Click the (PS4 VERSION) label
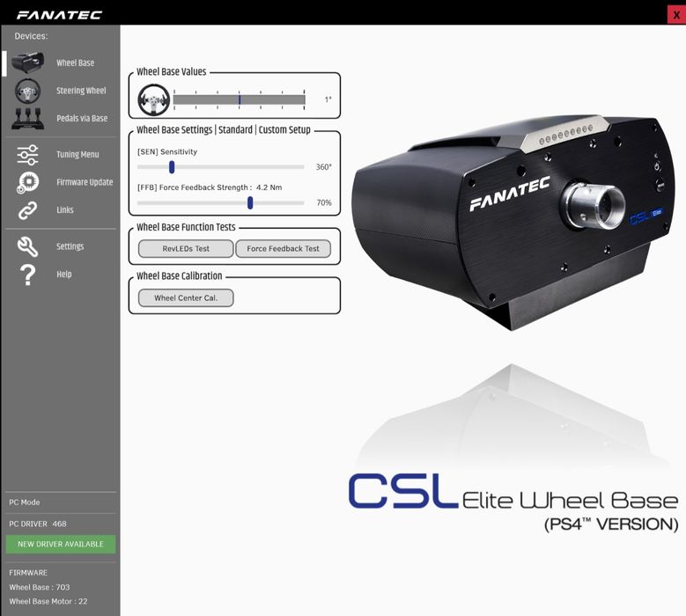The width and height of the screenshot is (686, 616). pos(611,524)
